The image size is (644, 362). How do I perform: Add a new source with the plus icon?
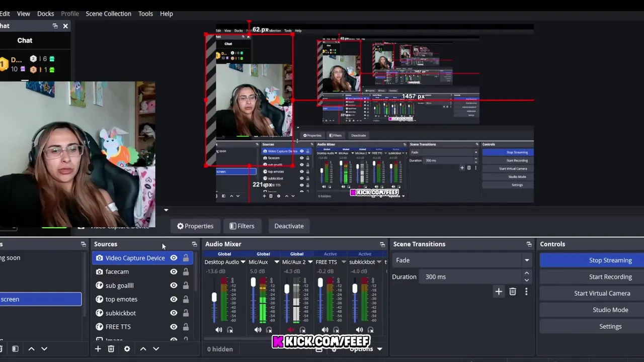98,349
